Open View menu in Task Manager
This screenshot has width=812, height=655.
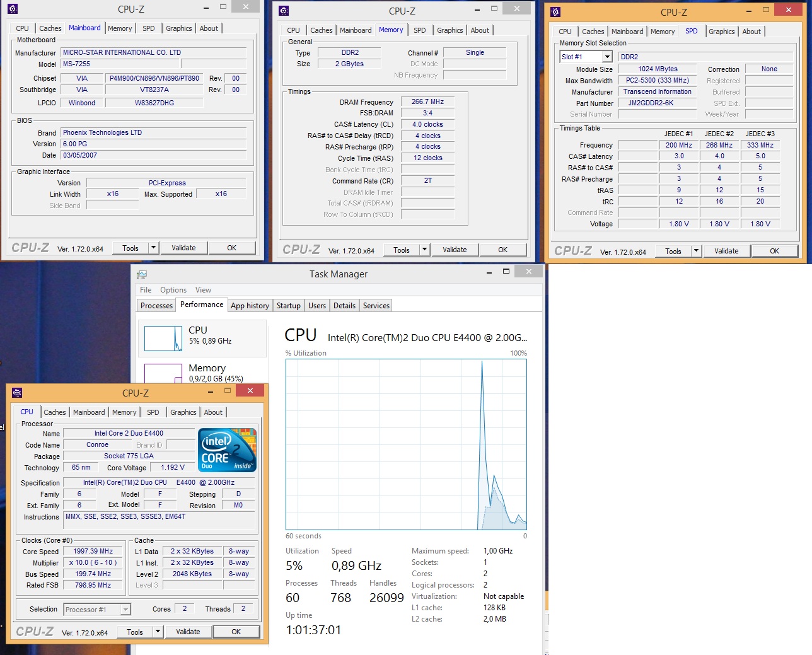pos(203,290)
